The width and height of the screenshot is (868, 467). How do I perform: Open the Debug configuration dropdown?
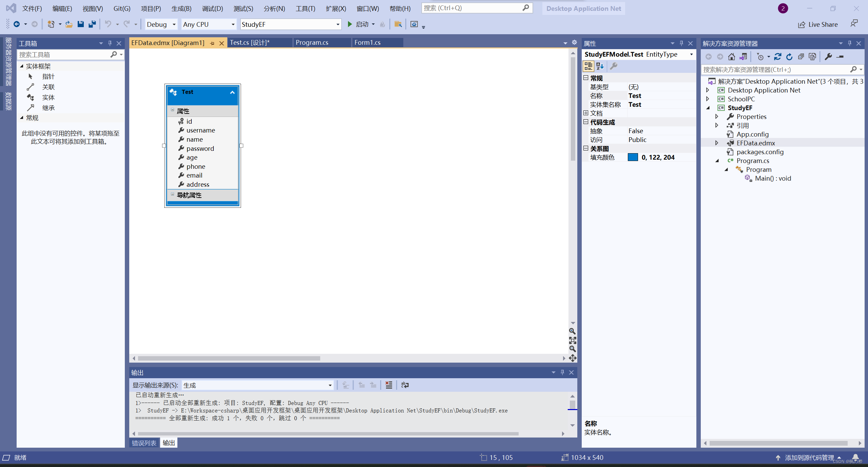(174, 24)
